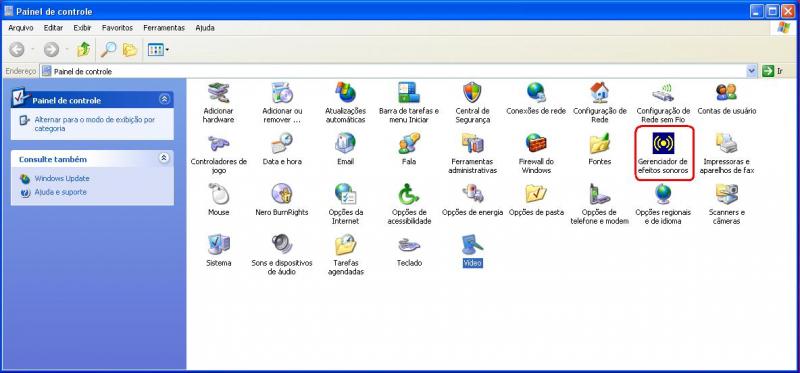Click inside the Endereço address field
The width and height of the screenshot is (800, 373).
pyautogui.click(x=393, y=71)
